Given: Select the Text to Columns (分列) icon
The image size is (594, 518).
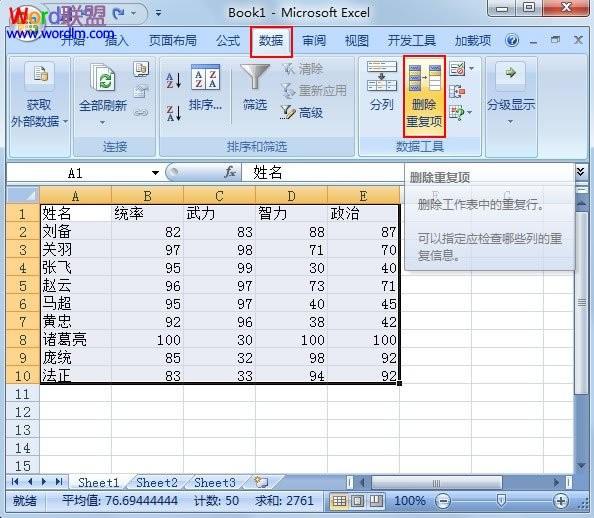Looking at the screenshot, I should point(382,77).
